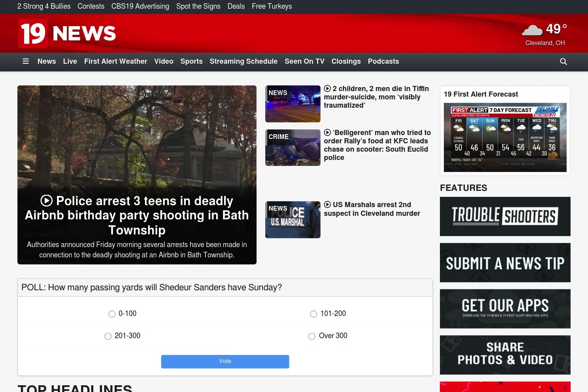Go to First Alert Weather section
The height and width of the screenshot is (392, 588).
click(116, 61)
